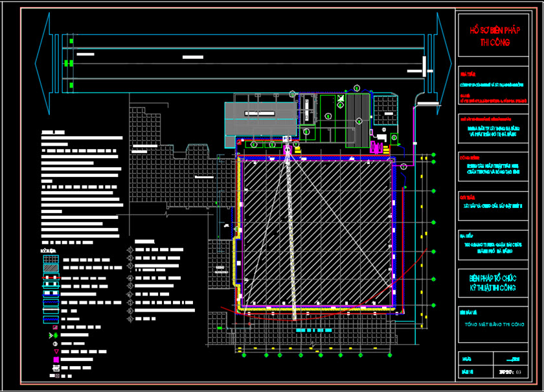Pick the cyan grid pattern legend swatch

click(51, 259)
